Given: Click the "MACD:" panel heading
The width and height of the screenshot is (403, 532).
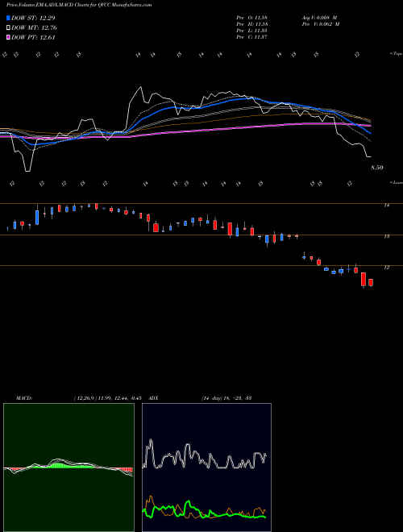Looking at the screenshot, I should (24, 398).
